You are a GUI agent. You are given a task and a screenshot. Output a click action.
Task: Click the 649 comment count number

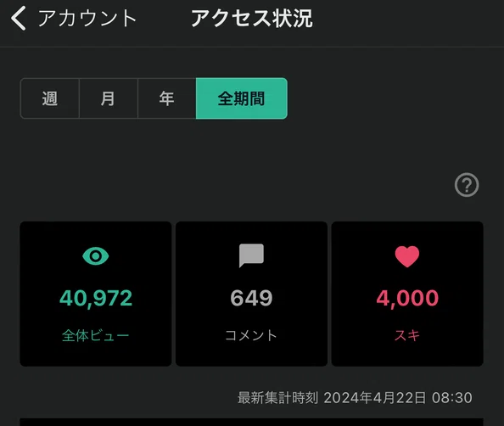coord(251,298)
